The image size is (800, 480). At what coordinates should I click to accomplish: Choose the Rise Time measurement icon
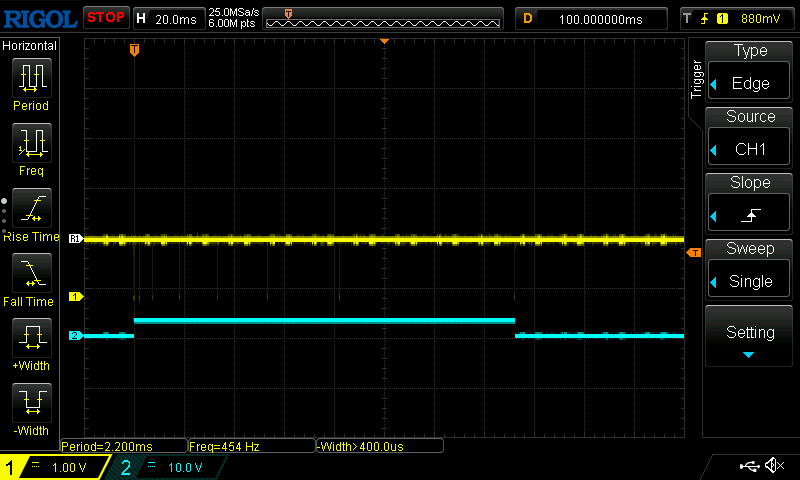pos(31,209)
